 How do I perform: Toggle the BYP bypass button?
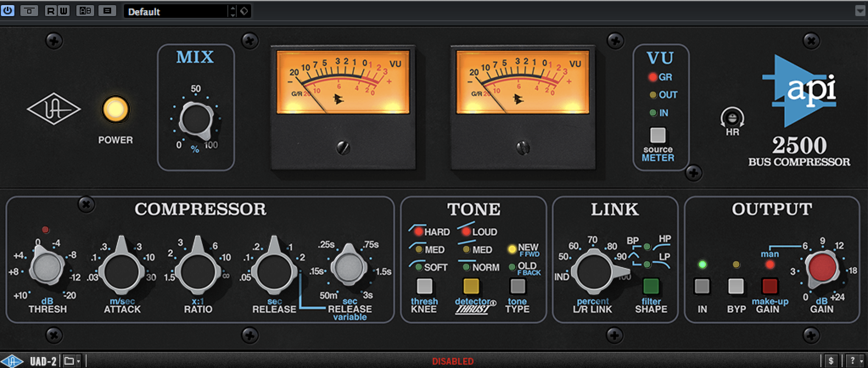point(736,286)
